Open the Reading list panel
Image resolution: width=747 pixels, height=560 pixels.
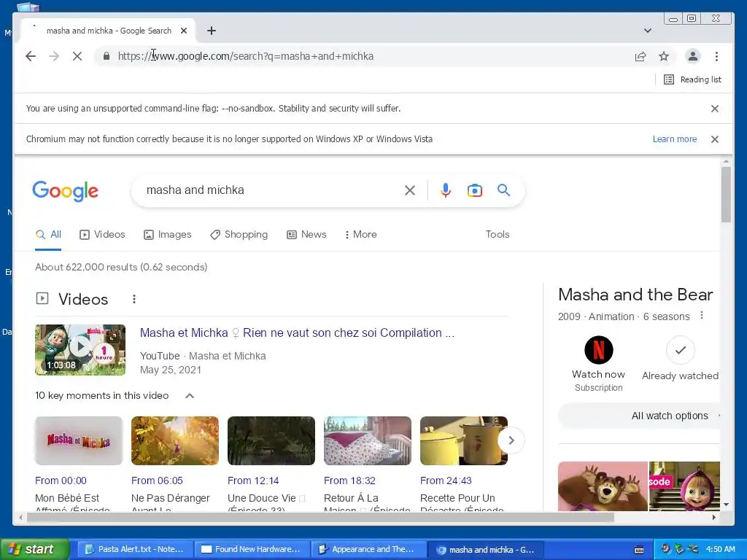tap(693, 79)
